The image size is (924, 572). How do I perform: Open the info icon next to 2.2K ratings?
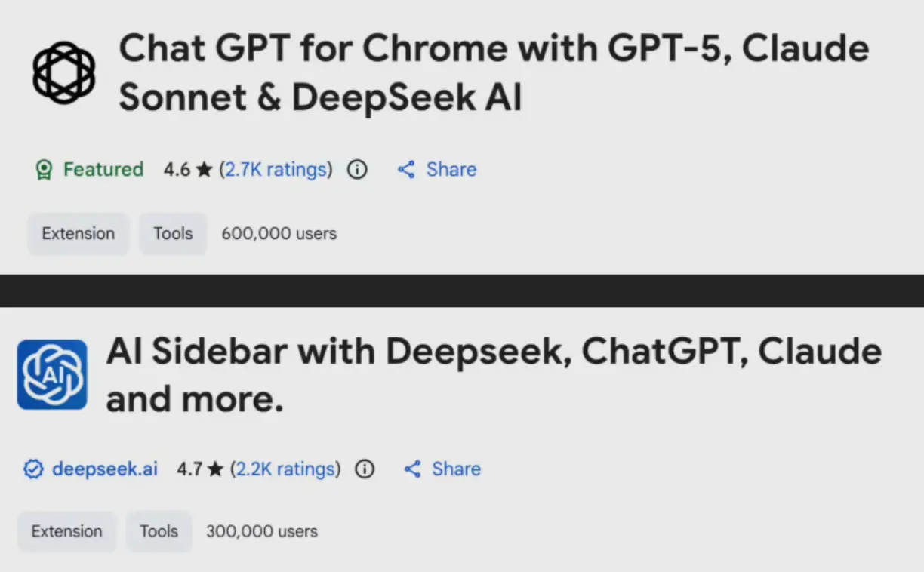point(365,469)
